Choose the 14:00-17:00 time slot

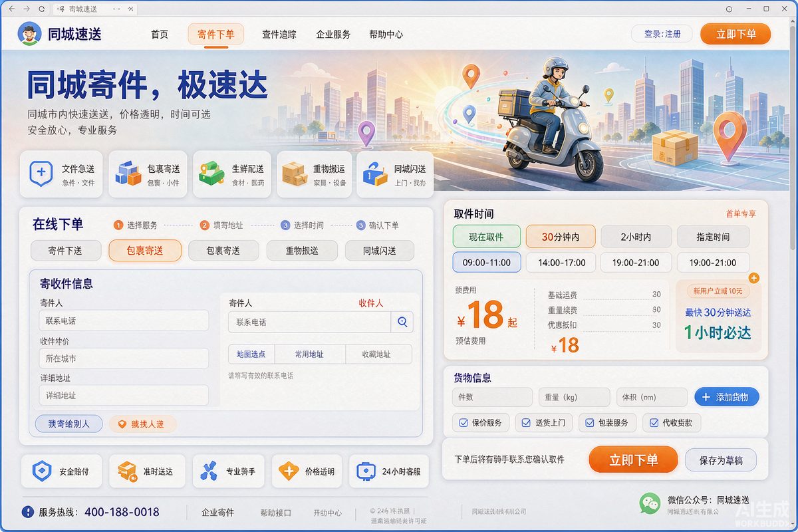pyautogui.click(x=562, y=263)
